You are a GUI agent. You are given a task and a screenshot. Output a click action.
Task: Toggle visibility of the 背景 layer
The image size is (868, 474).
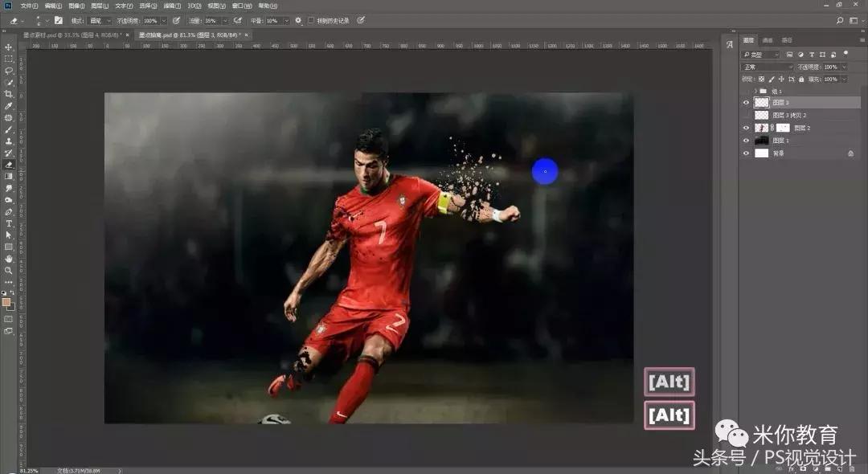[x=746, y=153]
